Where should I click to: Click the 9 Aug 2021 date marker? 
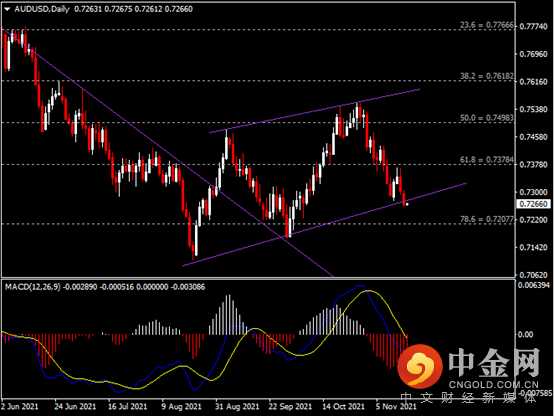(181, 406)
